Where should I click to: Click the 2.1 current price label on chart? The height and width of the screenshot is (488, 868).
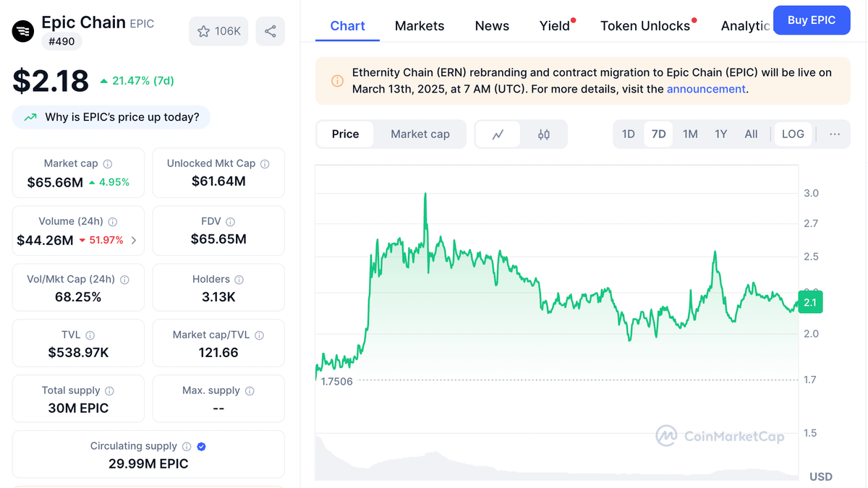pyautogui.click(x=810, y=302)
